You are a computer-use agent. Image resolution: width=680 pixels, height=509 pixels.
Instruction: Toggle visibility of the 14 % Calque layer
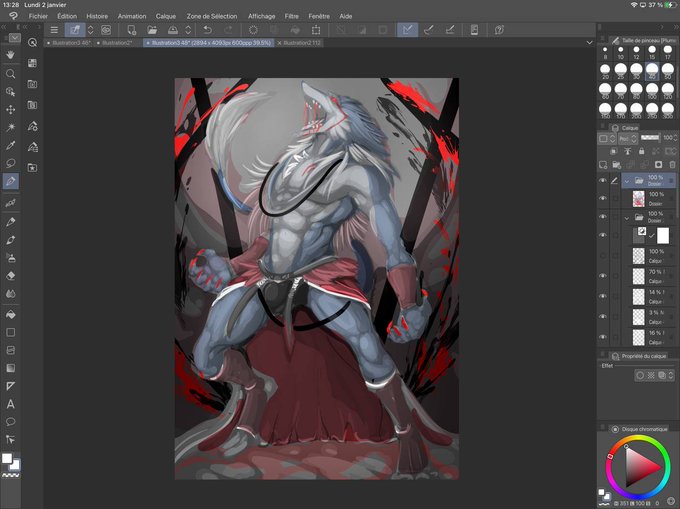(603, 296)
